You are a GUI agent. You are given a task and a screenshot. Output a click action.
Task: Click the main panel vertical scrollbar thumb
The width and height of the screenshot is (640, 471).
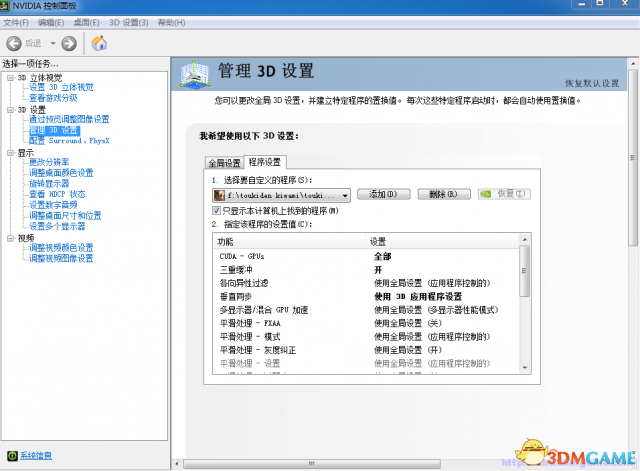point(633,158)
